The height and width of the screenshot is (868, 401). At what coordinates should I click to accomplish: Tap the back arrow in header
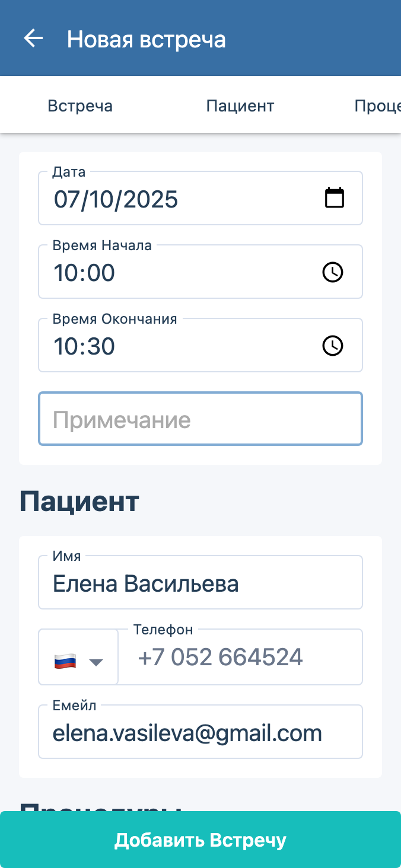(33, 39)
